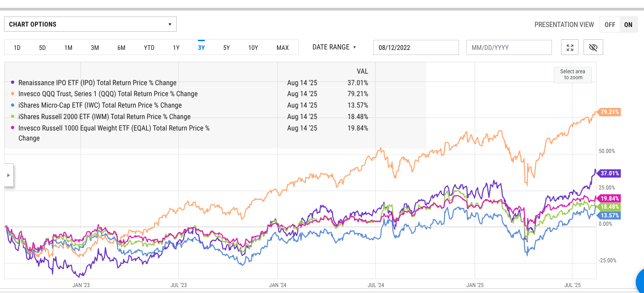This screenshot has height=293, width=644.
Task: Open the Chart Options dropdown
Action: click(90, 24)
